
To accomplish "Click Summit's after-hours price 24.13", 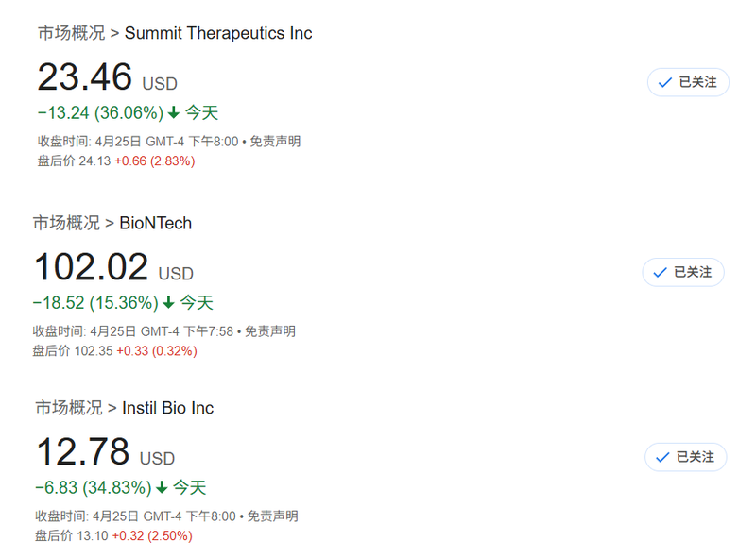I will click(94, 161).
